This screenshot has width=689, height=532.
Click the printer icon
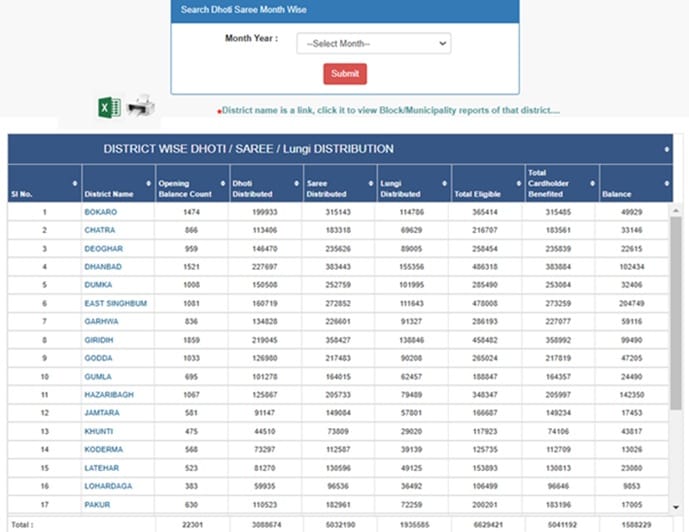click(x=139, y=107)
